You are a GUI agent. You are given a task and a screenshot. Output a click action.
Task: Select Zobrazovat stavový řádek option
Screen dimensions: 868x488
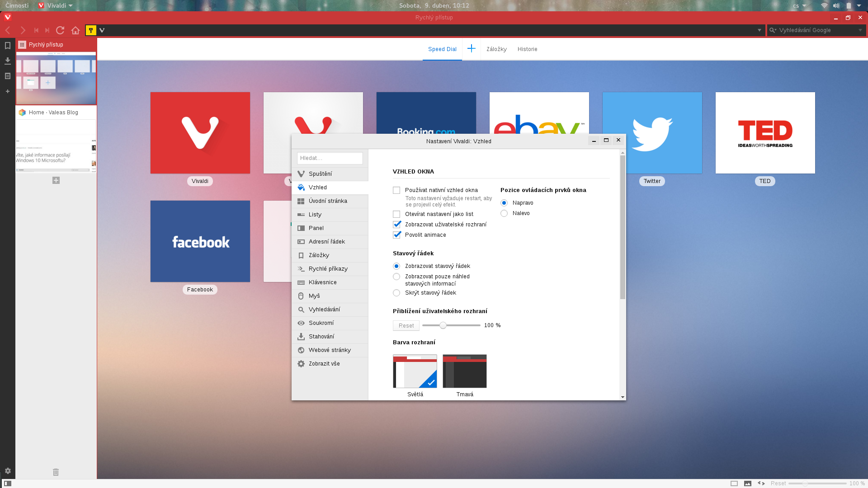coord(396,266)
